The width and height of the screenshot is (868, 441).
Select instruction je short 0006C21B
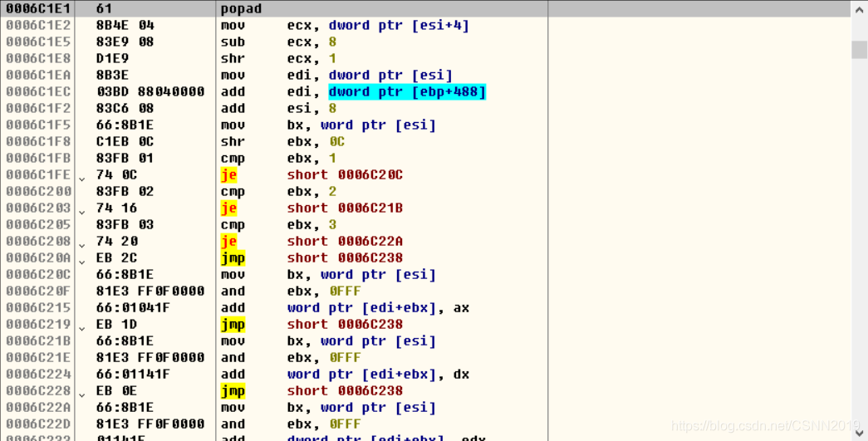(311, 208)
